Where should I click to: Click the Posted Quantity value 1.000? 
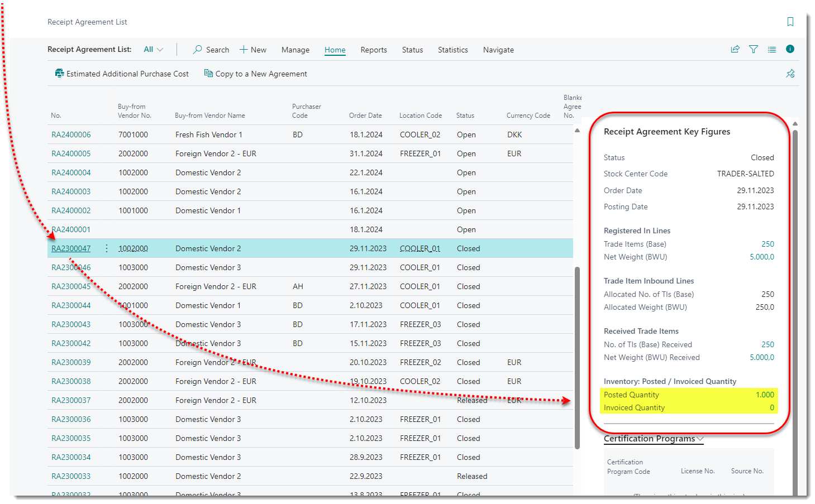pyautogui.click(x=764, y=395)
